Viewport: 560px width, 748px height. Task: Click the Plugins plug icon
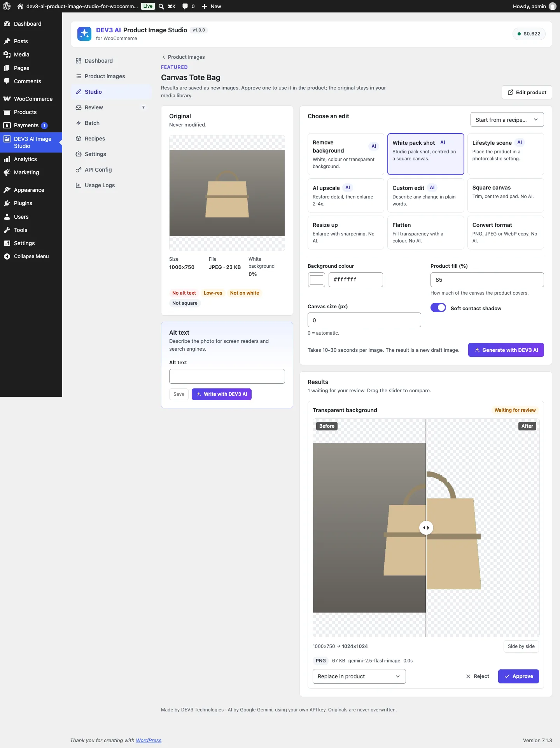[7, 203]
